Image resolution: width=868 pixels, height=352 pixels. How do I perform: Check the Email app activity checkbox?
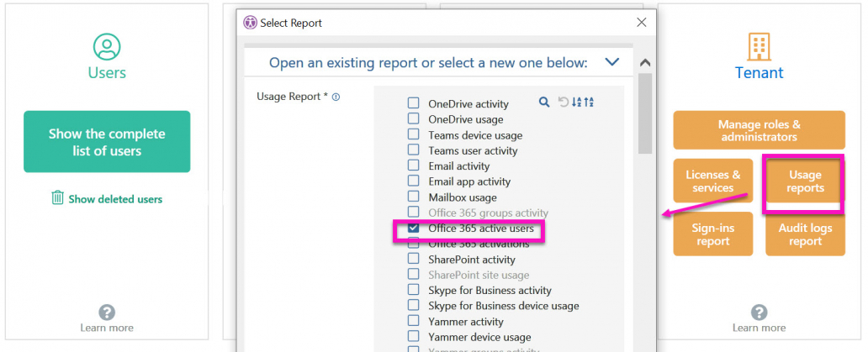point(413,181)
